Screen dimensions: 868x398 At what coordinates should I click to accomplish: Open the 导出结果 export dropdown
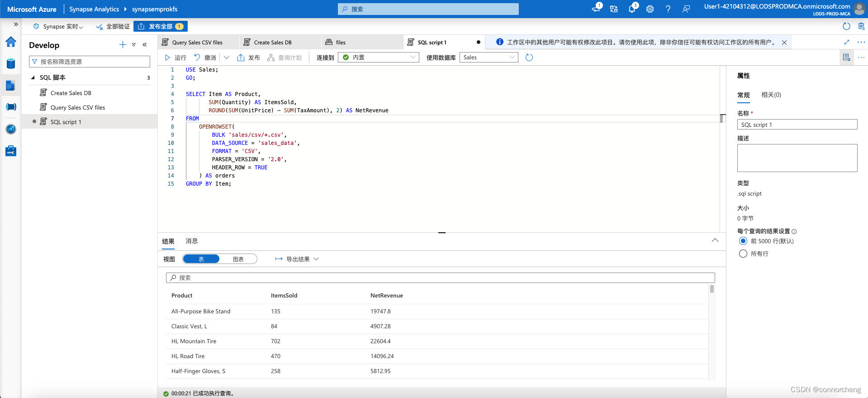(297, 259)
